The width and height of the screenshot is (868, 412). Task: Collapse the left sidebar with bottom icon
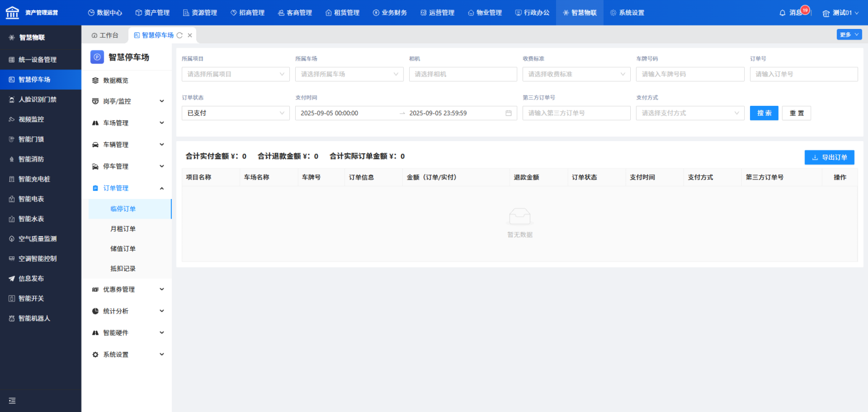[x=12, y=400]
